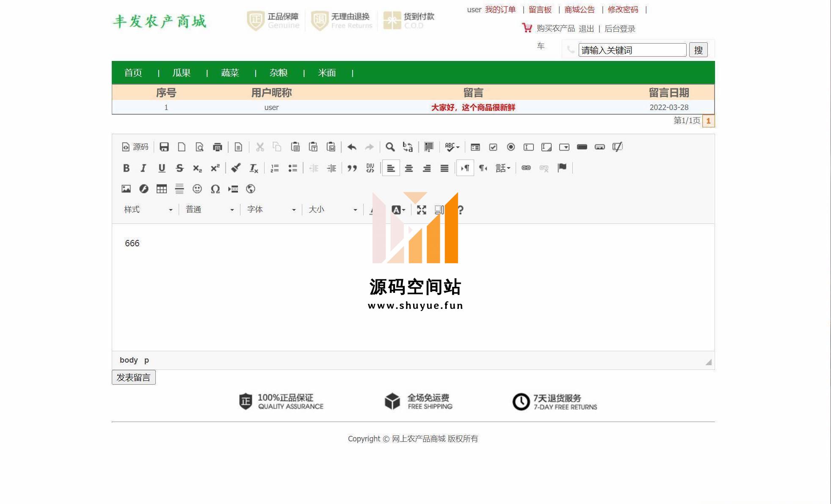Insert a Flash object
The height and width of the screenshot is (504, 831).
tap(144, 189)
